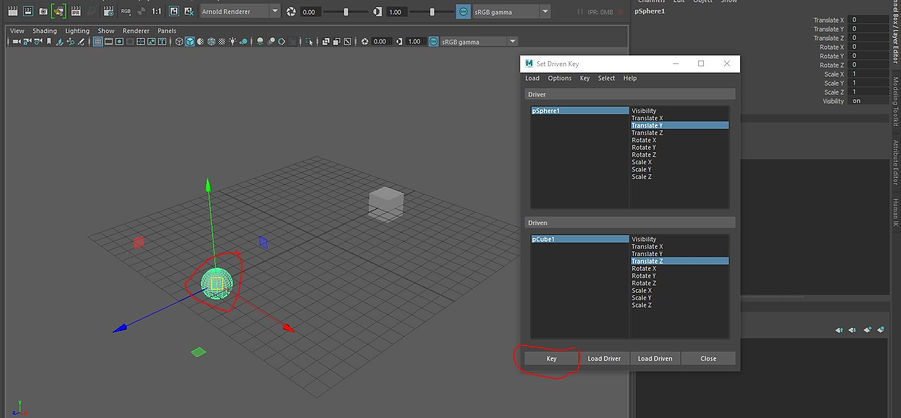Click the isolate select icon
Viewport: 901px width, 418px height.
[309, 41]
